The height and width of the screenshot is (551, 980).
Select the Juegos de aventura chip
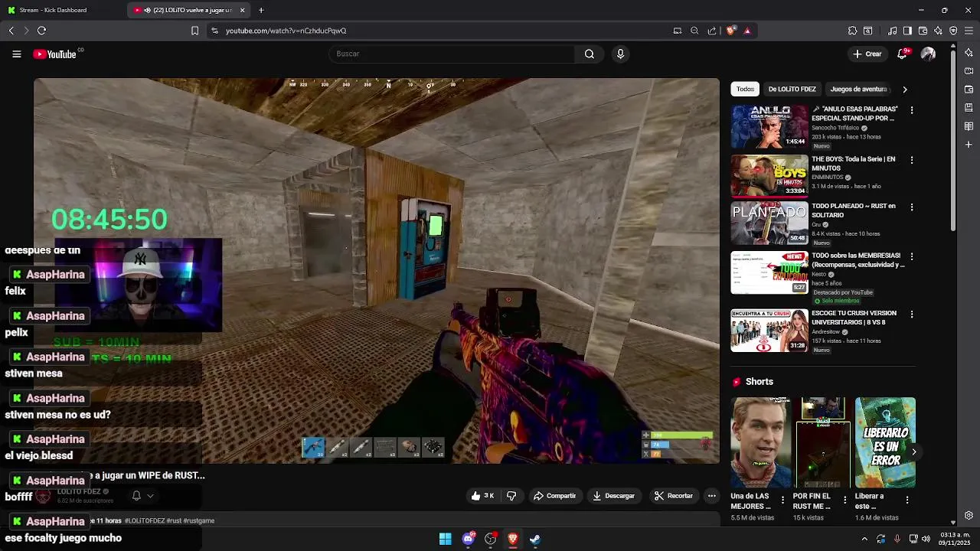(x=858, y=89)
